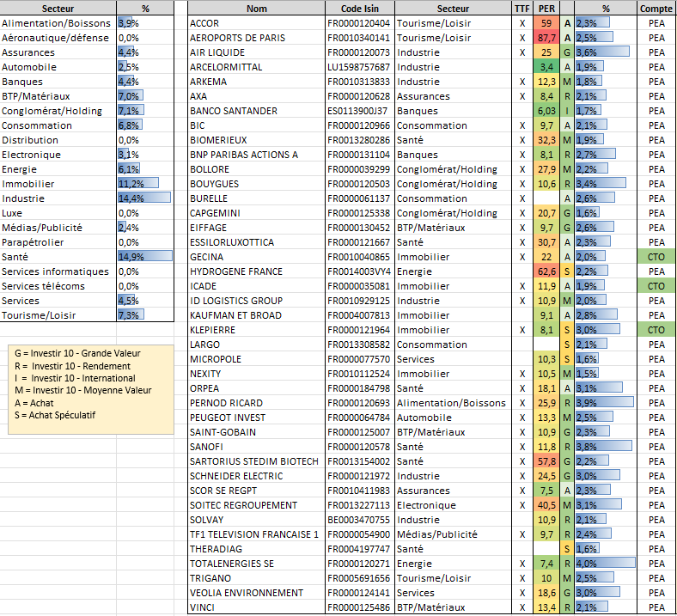Select TF1 TELEVISION FRANCAISE 1 cell
Image resolution: width=677 pixels, height=616 pixels.
click(x=257, y=534)
